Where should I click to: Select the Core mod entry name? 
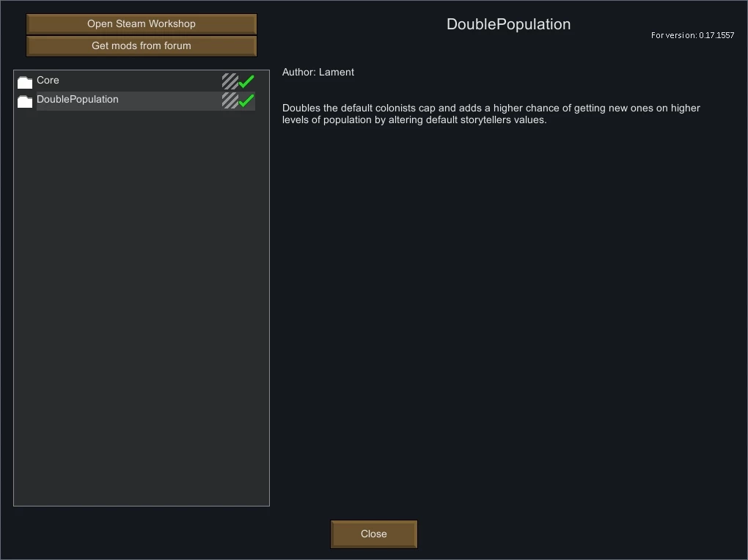pos(48,80)
